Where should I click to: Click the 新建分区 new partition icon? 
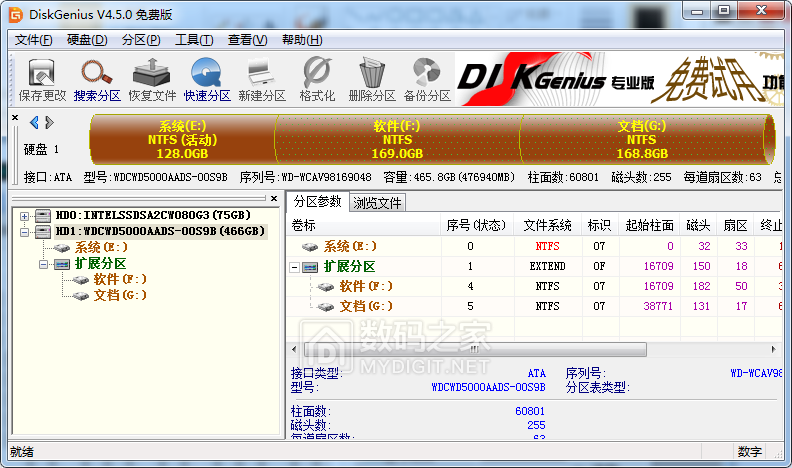[x=262, y=80]
